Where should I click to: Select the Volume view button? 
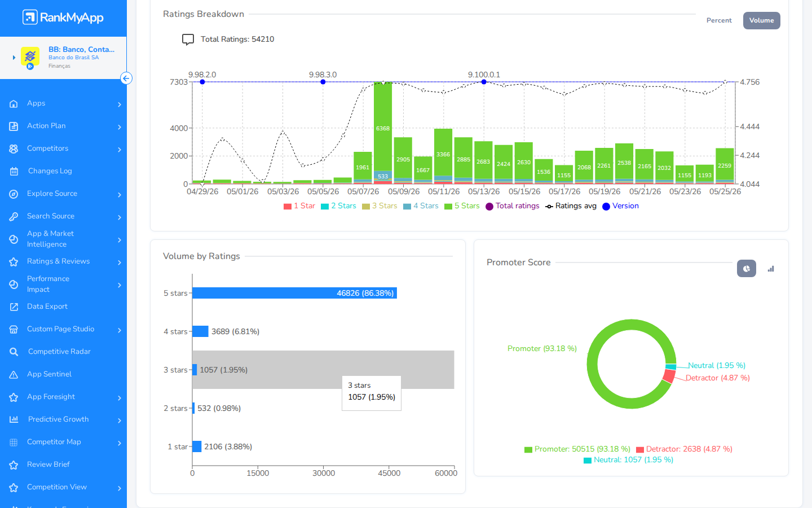[761, 20]
